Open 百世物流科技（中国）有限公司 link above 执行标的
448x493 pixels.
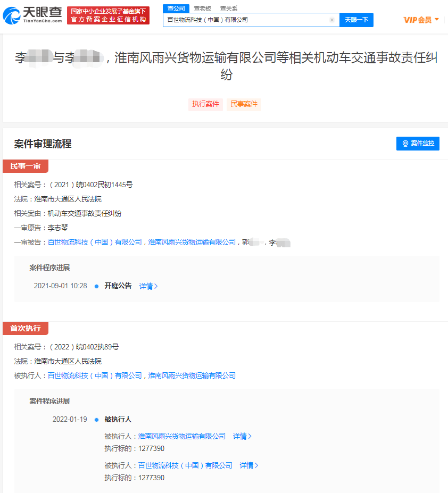pos(185,465)
